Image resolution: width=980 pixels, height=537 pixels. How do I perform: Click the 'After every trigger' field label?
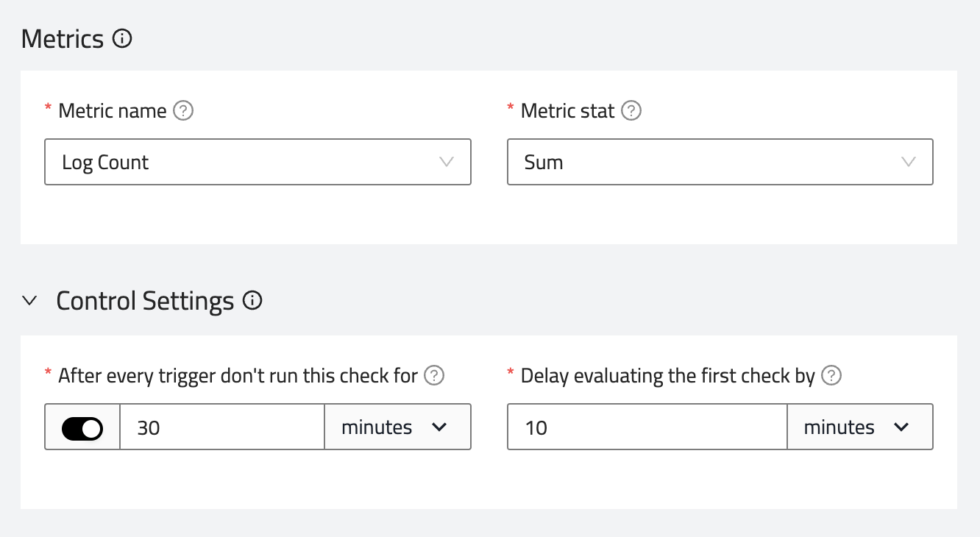coord(238,376)
